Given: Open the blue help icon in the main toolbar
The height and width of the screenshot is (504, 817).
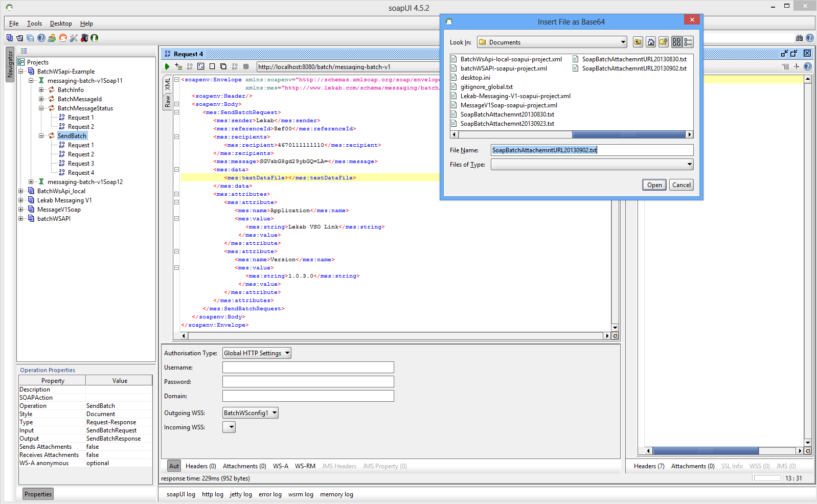Looking at the screenshot, I should pos(41,38).
